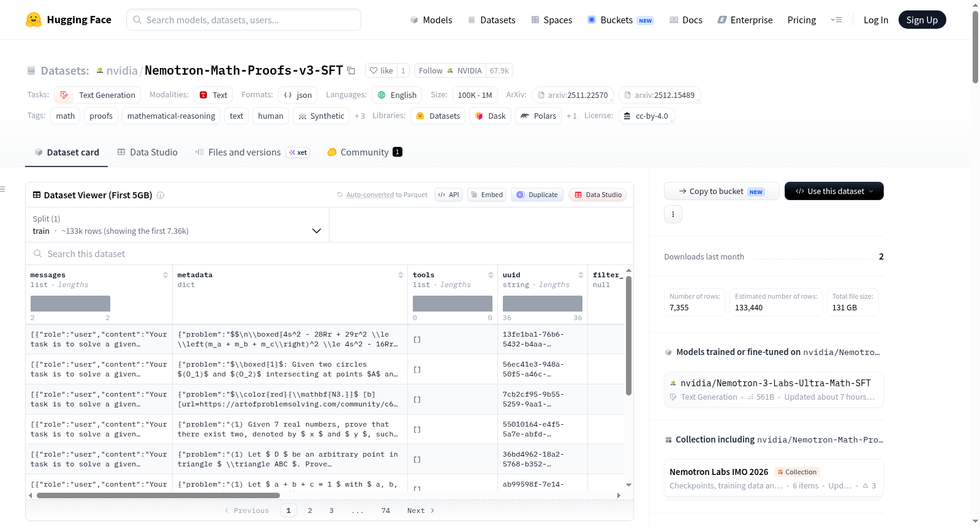Click the table's vertical scrollbar
This screenshot has width=980, height=527.
point(628,335)
